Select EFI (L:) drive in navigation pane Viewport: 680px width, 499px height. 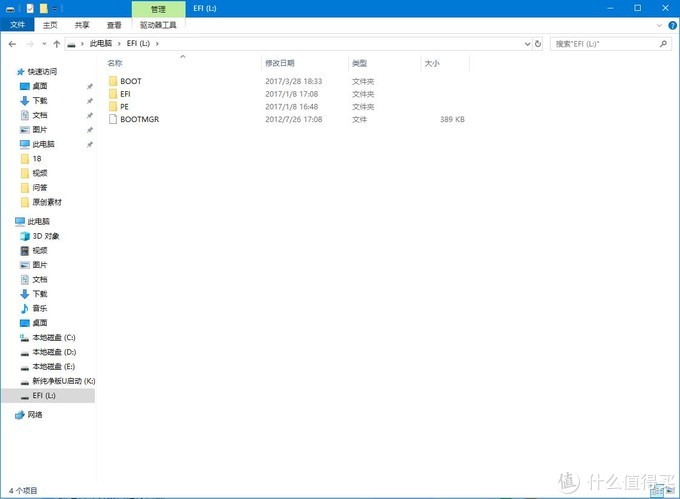pyautogui.click(x=44, y=395)
